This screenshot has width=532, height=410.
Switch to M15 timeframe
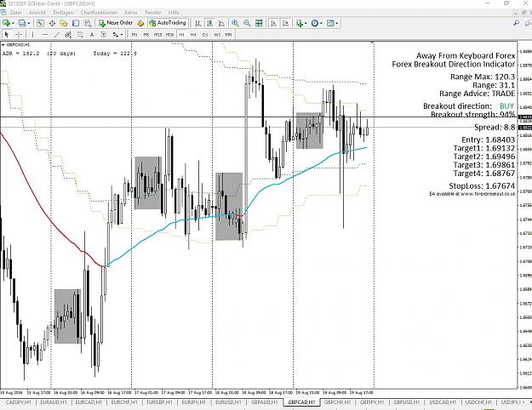tap(158, 35)
